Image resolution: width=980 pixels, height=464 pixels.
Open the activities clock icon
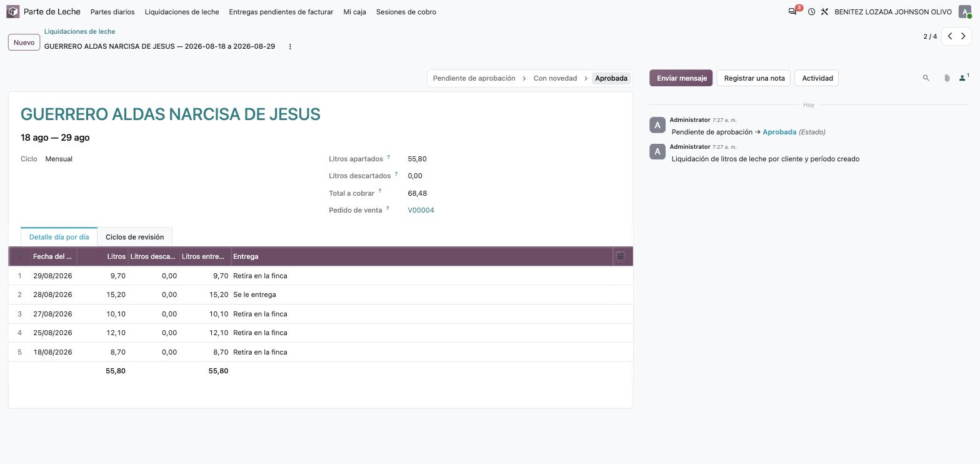tap(811, 12)
